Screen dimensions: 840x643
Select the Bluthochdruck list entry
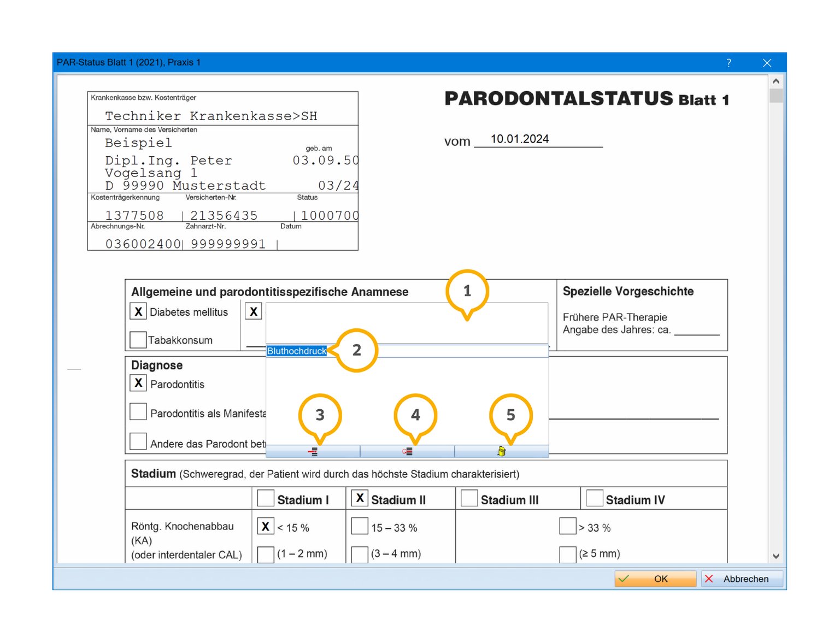coord(407,351)
